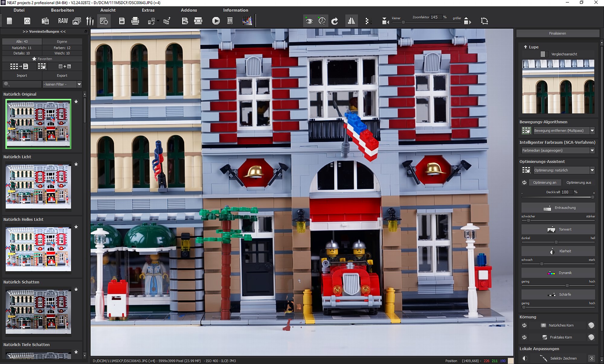Open the histogram icon in the toolbar

(247, 21)
